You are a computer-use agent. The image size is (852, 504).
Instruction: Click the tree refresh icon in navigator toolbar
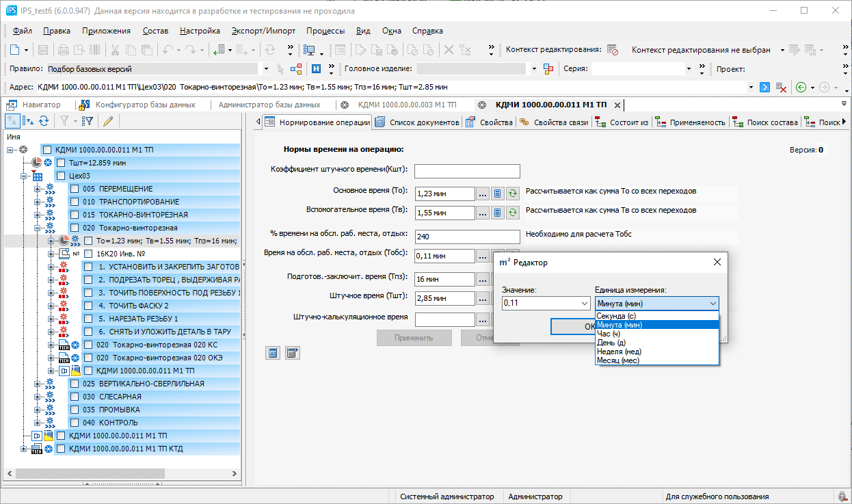(x=44, y=121)
